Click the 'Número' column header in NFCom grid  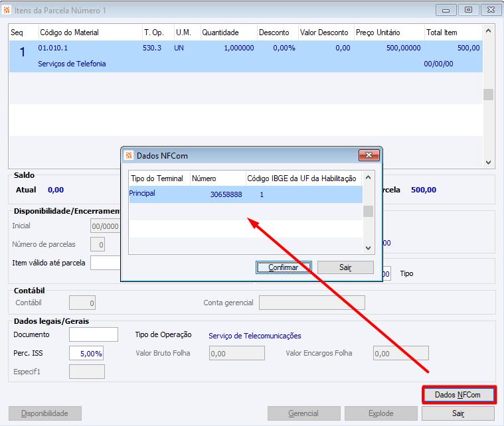(x=218, y=178)
